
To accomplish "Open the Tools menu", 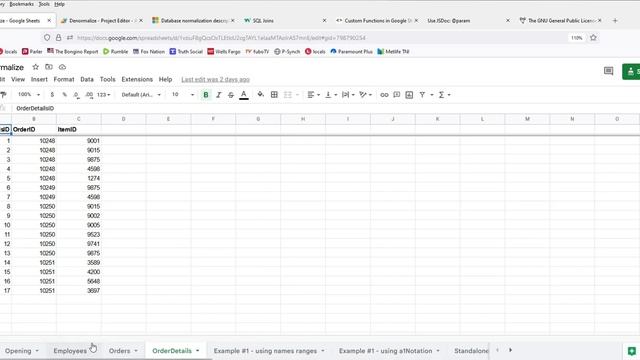I will [108, 79].
